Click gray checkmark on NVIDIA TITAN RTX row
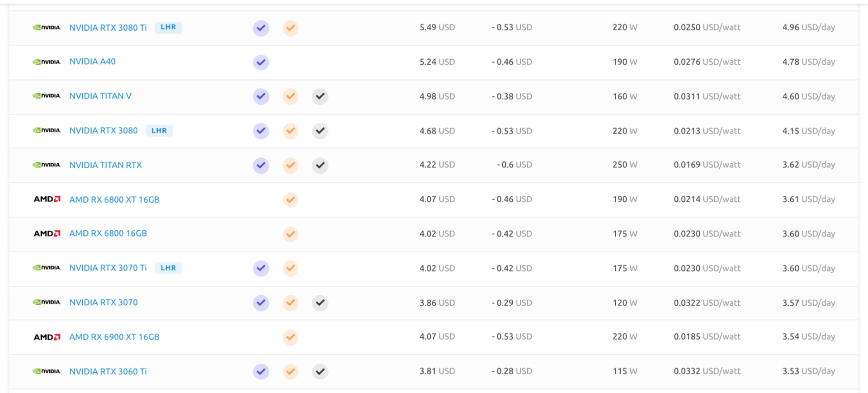Screen dimensions: 868x393 (320, 165)
